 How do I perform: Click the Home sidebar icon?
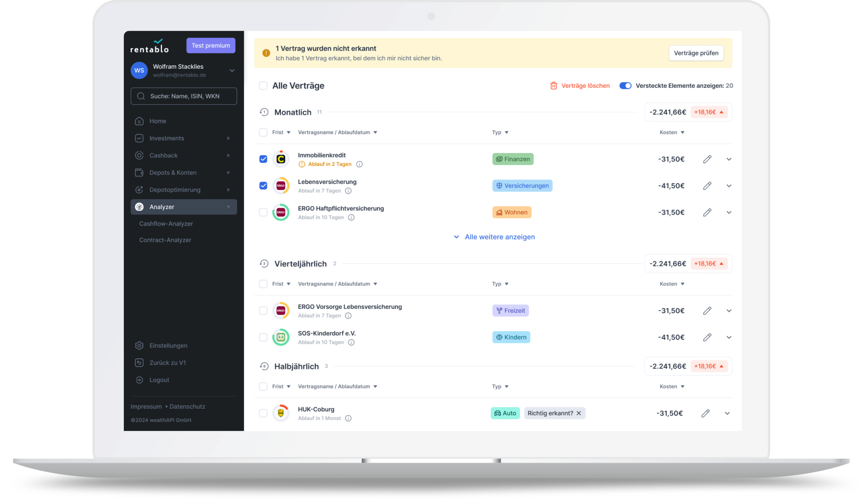(x=139, y=121)
